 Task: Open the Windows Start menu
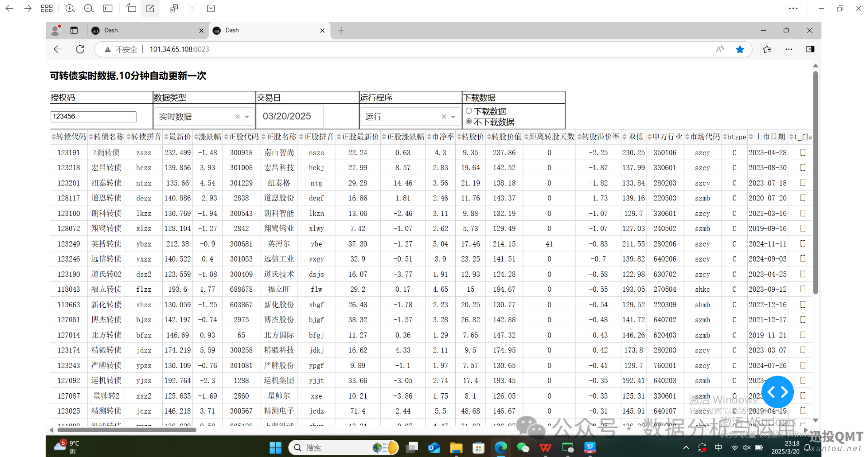275,447
